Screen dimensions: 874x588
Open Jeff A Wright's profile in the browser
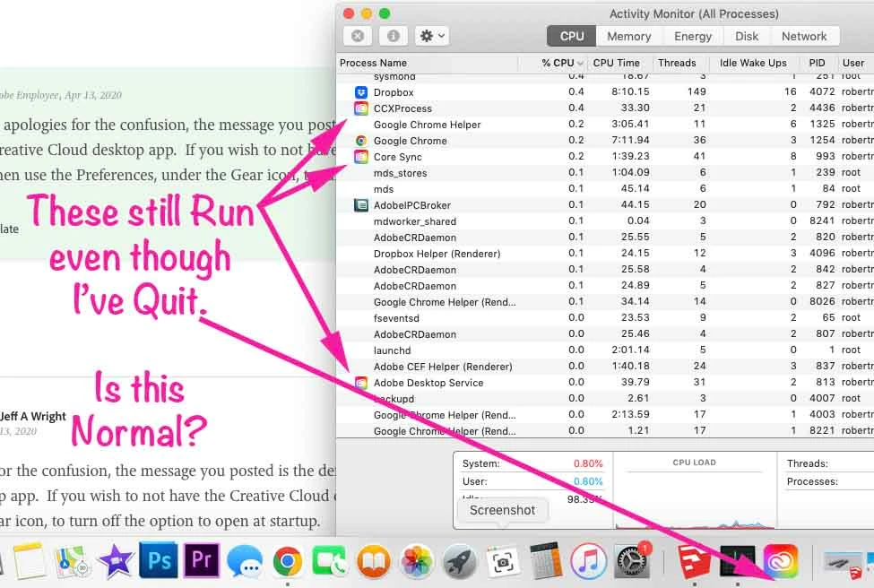(x=33, y=416)
